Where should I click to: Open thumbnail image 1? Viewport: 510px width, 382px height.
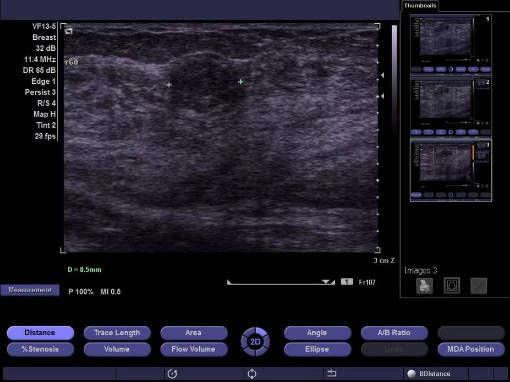(x=451, y=43)
